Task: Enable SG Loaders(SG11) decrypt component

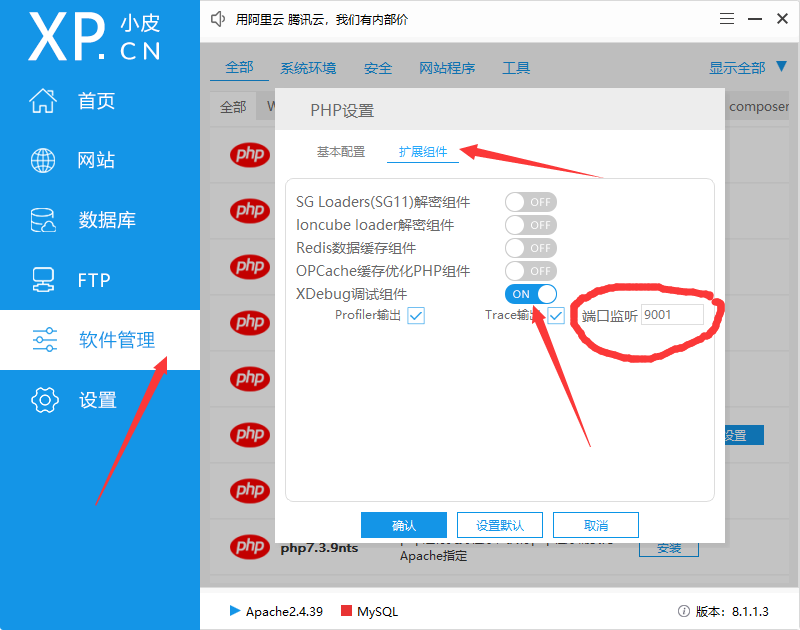Action: pos(531,202)
